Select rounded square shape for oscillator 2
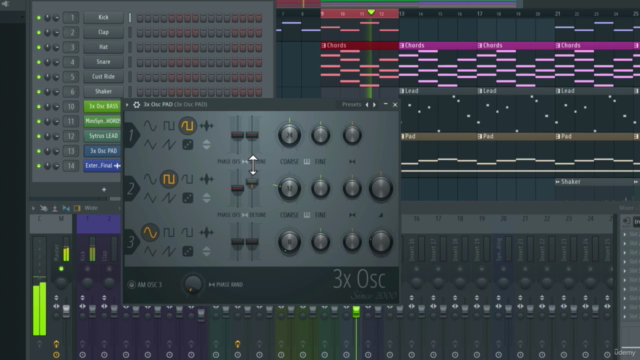The image size is (640, 360). point(187,179)
